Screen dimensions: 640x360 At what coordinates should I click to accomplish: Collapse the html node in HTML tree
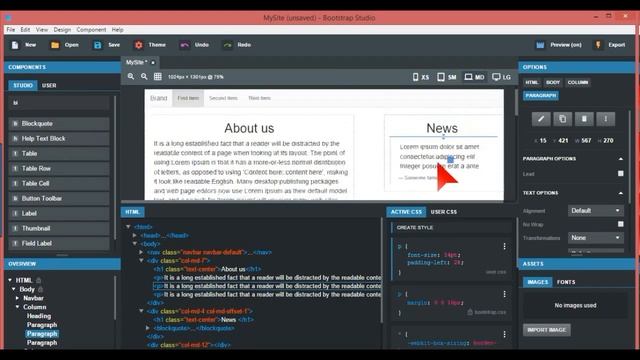click(x=128, y=227)
